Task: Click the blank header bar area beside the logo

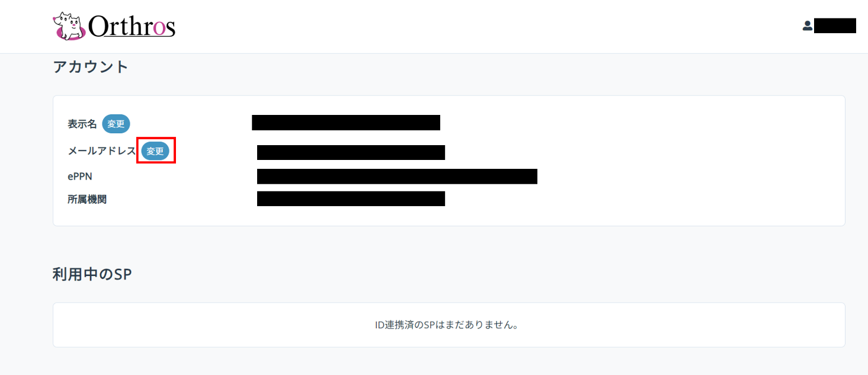Action: 474,26
